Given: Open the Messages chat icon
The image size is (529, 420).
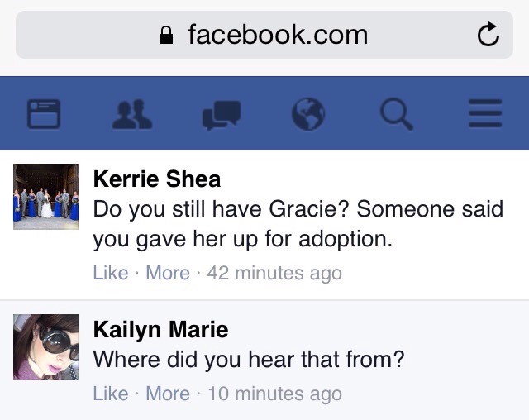Looking at the screenshot, I should click(x=222, y=115).
